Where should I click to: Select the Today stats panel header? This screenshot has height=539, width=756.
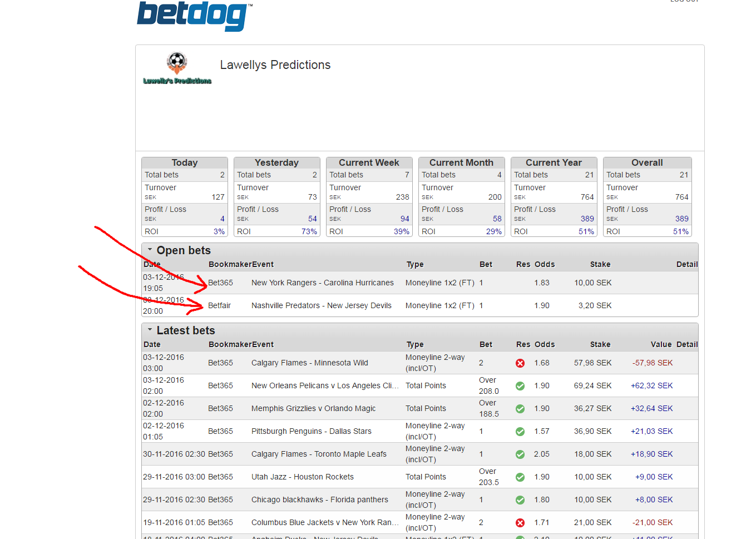(x=185, y=162)
